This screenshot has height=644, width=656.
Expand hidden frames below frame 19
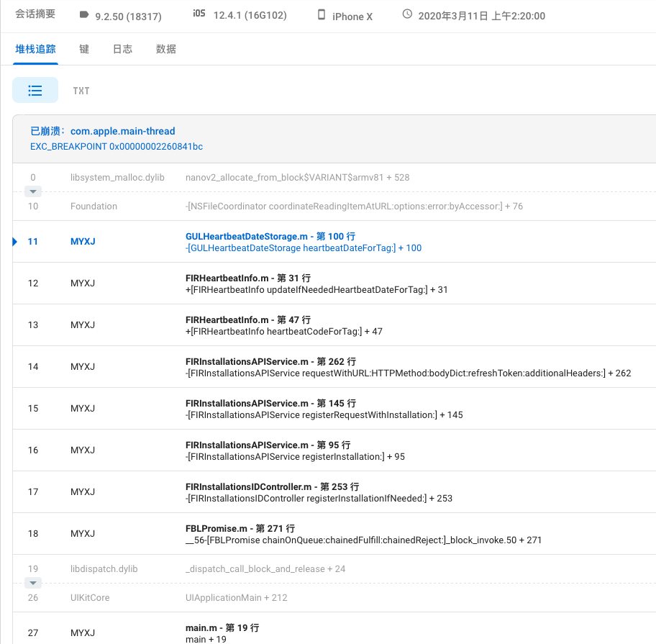33,583
